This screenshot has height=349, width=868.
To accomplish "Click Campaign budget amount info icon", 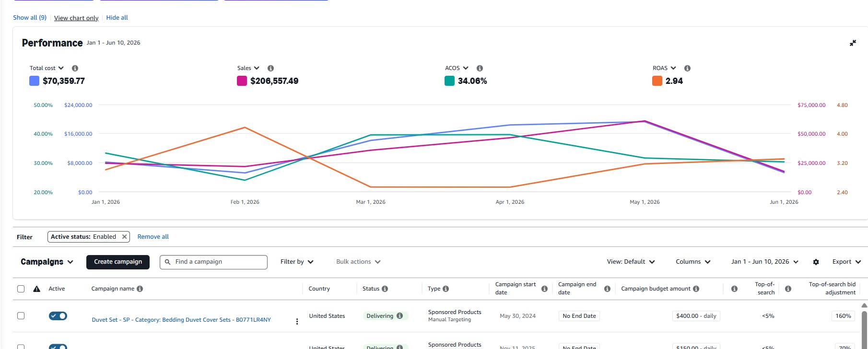I will pyautogui.click(x=696, y=289).
